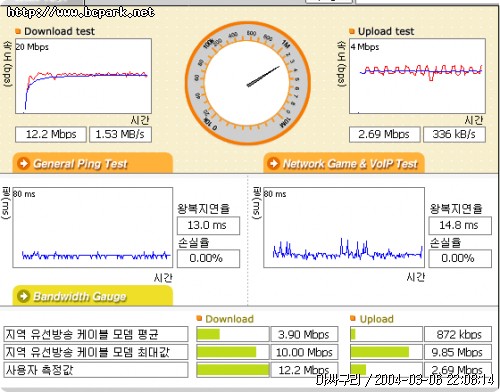The width and height of the screenshot is (500, 392).
Task: Click the 14.8 ms round-trip delay field
Action: pyautogui.click(x=460, y=226)
